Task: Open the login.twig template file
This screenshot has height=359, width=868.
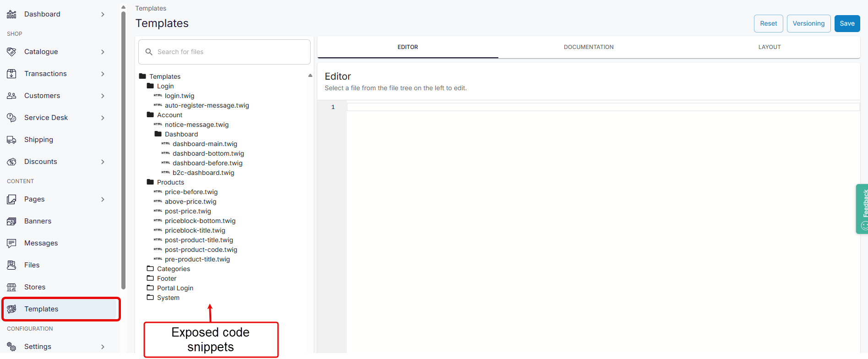Action: 179,96
